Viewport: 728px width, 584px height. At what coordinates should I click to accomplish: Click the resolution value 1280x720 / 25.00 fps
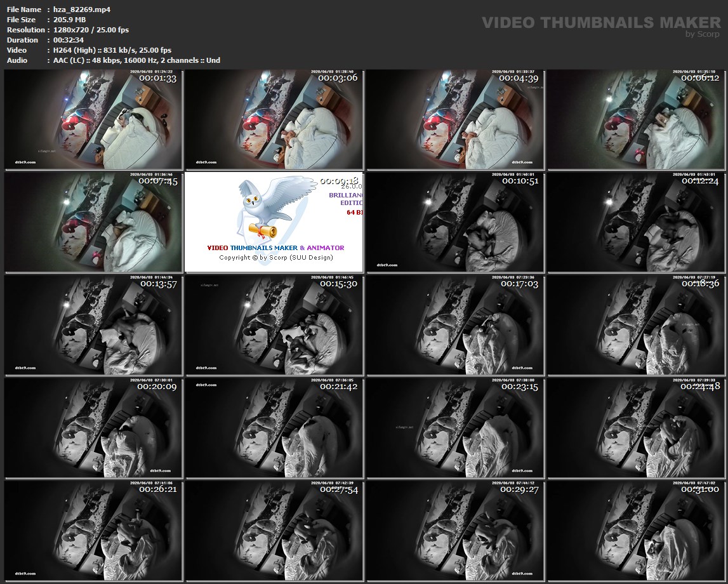click(91, 30)
